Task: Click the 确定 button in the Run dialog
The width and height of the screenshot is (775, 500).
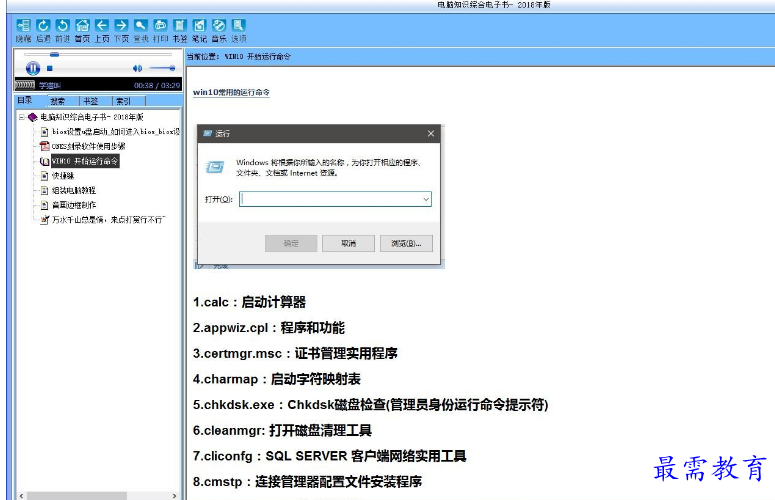Action: pyautogui.click(x=291, y=243)
